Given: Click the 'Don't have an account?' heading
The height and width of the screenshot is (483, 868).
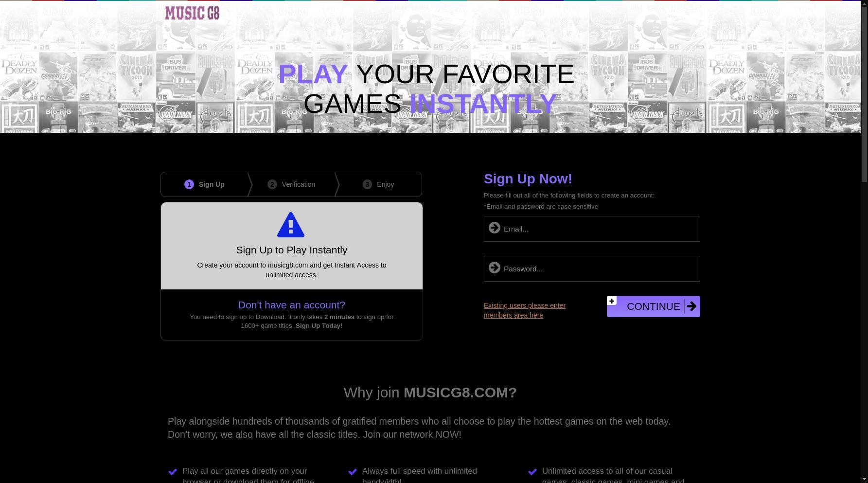Looking at the screenshot, I should (292, 305).
